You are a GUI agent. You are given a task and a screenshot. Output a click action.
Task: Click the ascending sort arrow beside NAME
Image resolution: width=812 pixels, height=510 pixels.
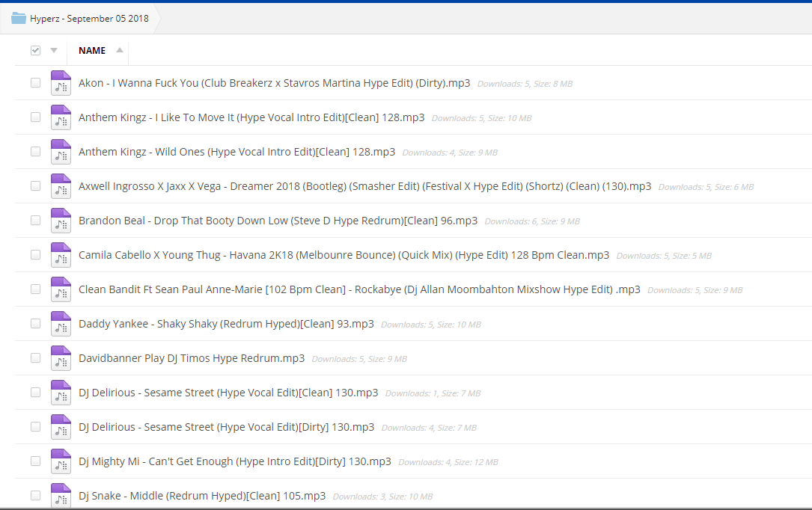[120, 50]
